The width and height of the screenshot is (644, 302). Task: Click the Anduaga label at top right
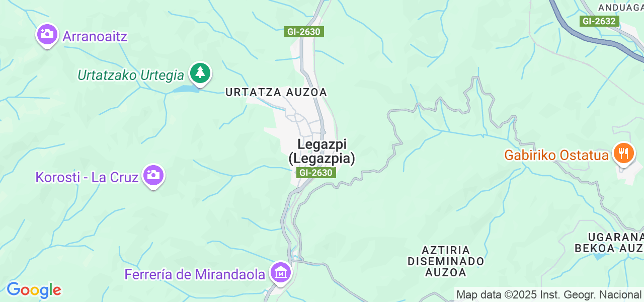pyautogui.click(x=621, y=8)
